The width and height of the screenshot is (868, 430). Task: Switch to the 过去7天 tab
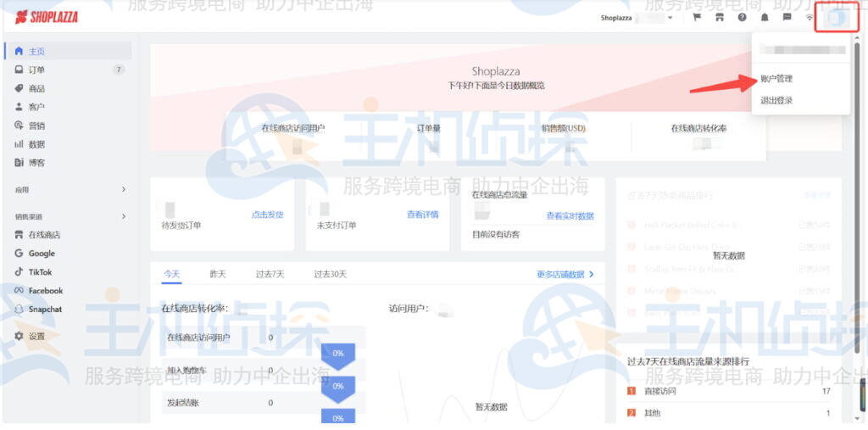pyautogui.click(x=270, y=274)
